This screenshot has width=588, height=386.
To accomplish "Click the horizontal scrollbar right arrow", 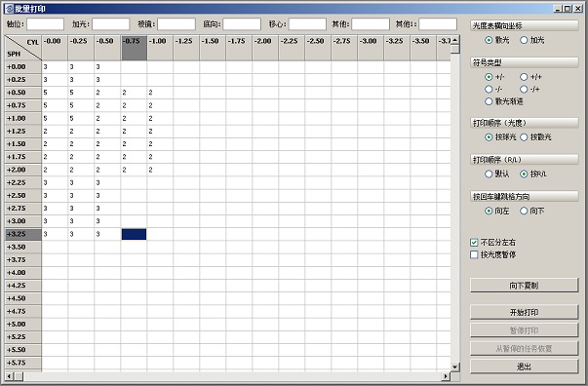I will pyautogui.click(x=446, y=376).
